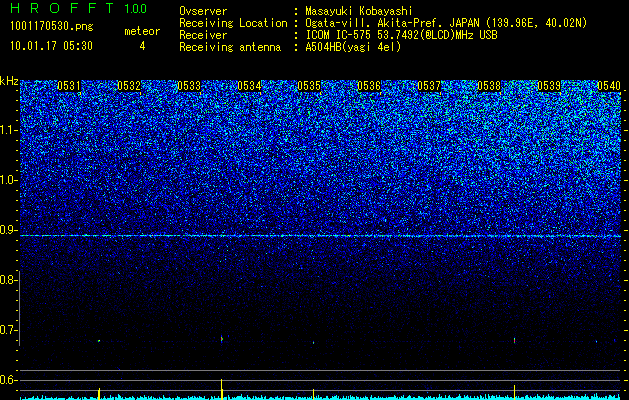Viewport: 629px width, 400px height.
Task: Click the meteor echo spot after 0531
Action: 99,341
